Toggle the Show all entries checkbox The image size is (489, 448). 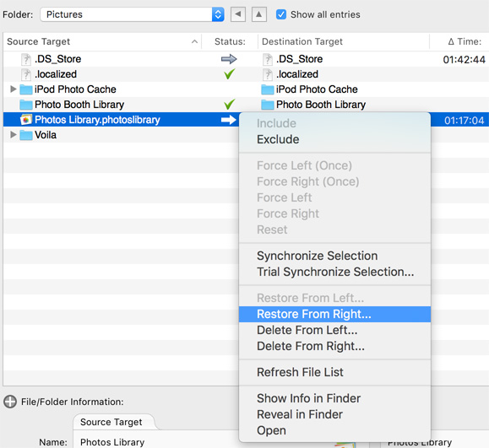pyautogui.click(x=281, y=14)
